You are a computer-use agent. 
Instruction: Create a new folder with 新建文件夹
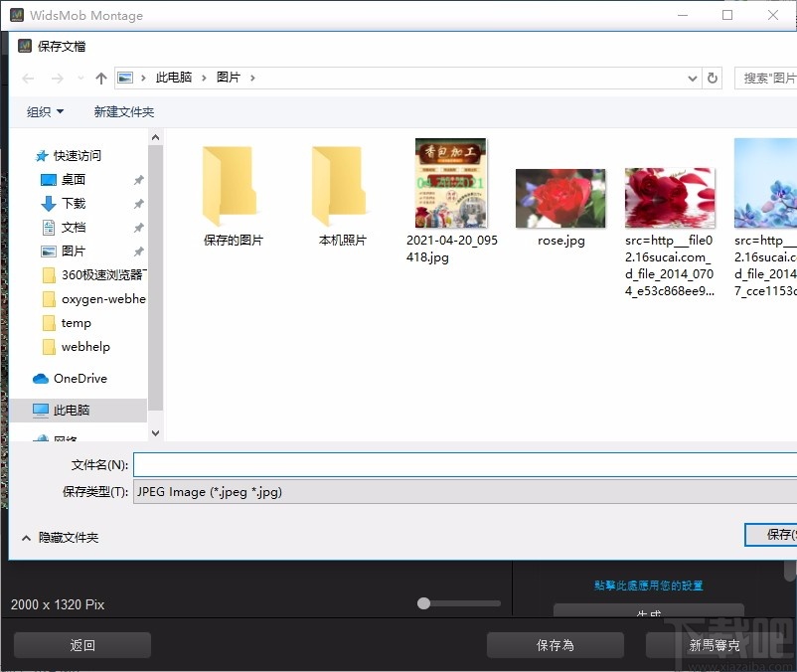[x=124, y=111]
